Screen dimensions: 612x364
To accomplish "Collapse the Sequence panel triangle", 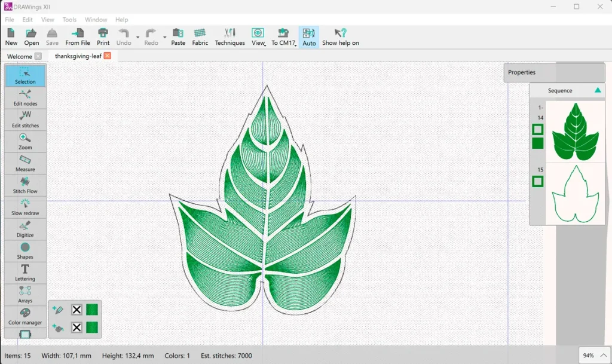I will [x=598, y=90].
